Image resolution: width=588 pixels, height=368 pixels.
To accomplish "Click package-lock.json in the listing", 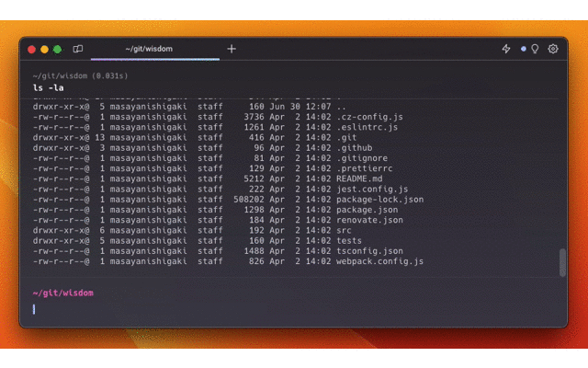I will click(x=379, y=200).
